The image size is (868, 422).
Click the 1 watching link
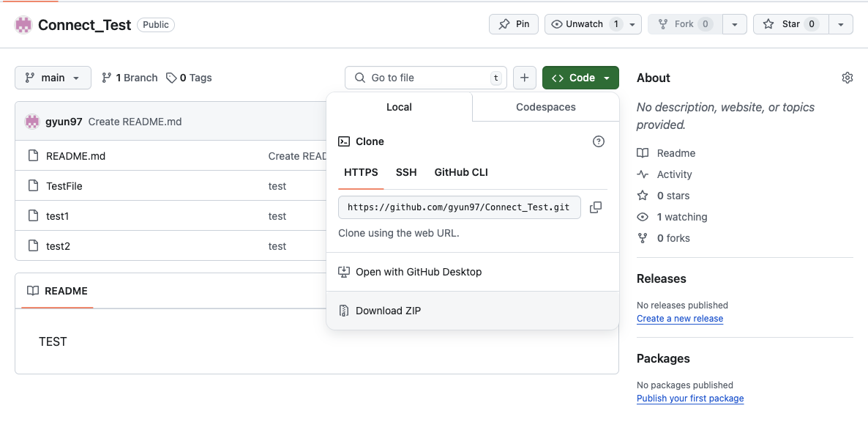point(673,217)
